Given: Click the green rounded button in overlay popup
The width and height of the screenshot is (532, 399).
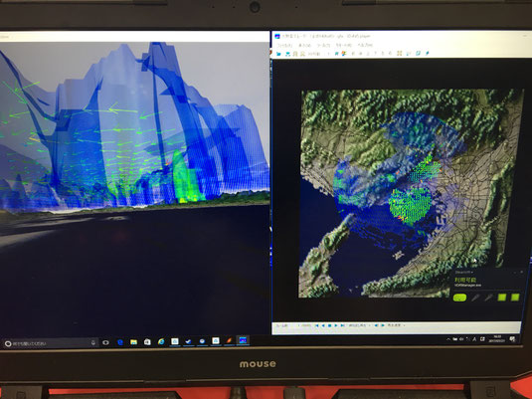Looking at the screenshot, I should coord(459,298).
